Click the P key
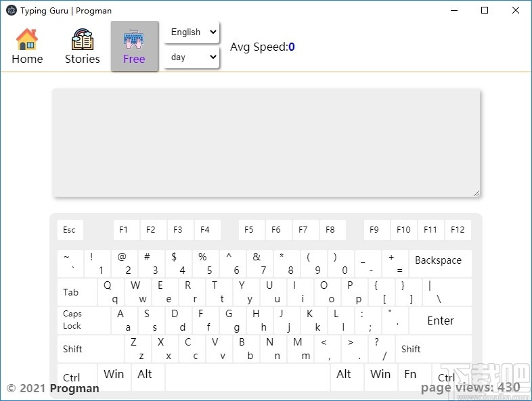The width and height of the screenshot is (532, 401). 355,292
